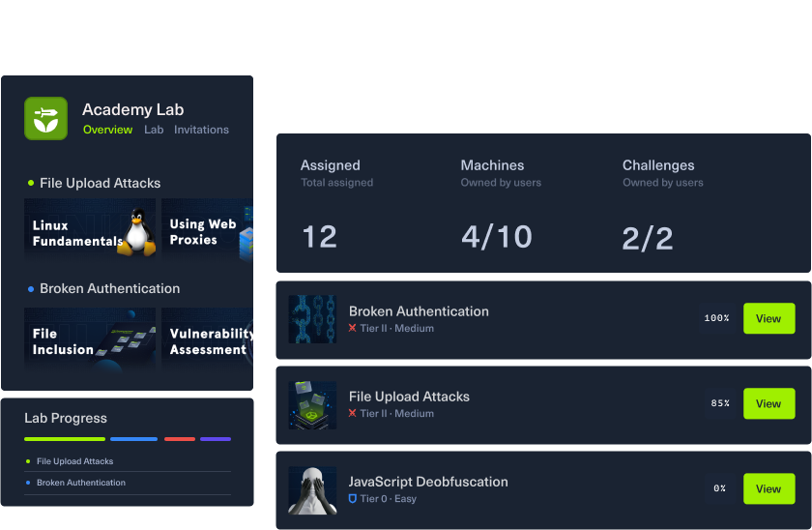Click the blue shield Tier 0 icon

pyautogui.click(x=353, y=499)
